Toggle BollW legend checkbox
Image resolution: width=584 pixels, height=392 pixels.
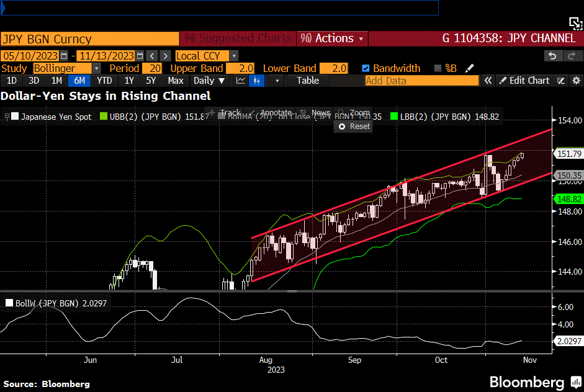click(x=9, y=303)
